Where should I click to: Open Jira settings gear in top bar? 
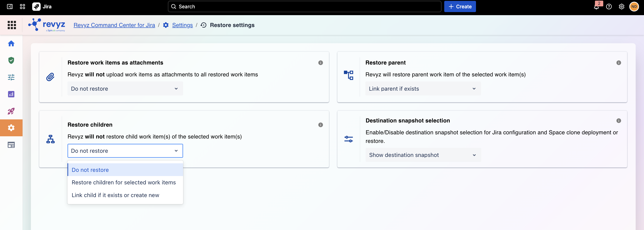621,7
